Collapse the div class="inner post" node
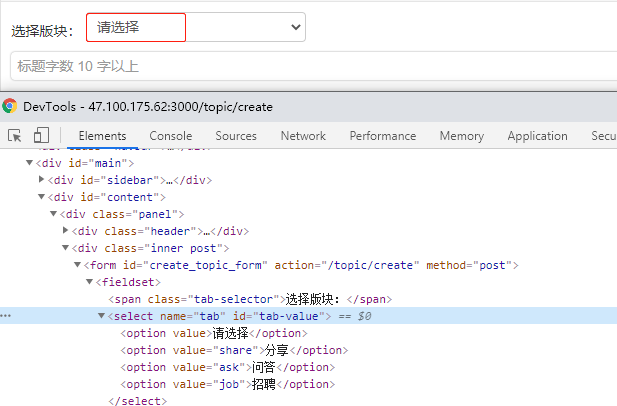This screenshot has height=406, width=617. [65, 247]
